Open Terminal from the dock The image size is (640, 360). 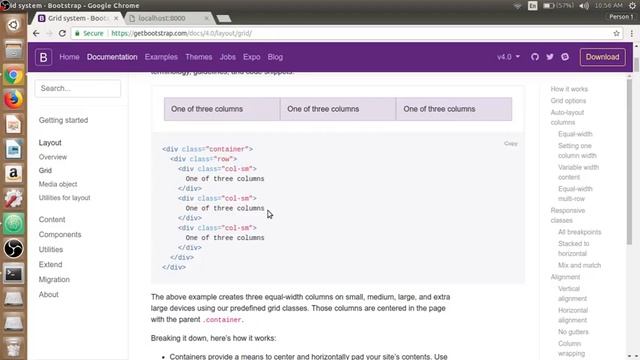13,274
